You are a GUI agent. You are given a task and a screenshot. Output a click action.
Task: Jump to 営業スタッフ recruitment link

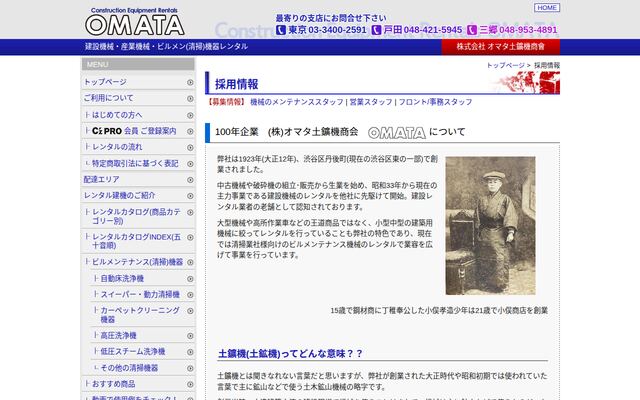click(x=371, y=102)
